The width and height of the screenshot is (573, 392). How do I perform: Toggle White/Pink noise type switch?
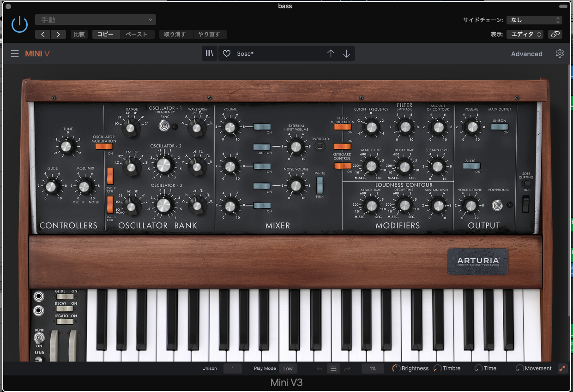(x=320, y=185)
